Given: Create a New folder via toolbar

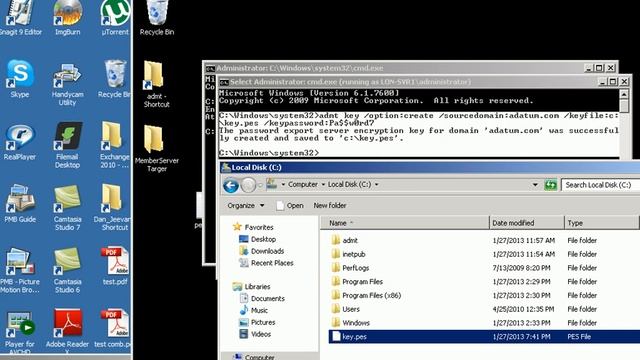Looking at the screenshot, I should click(330, 205).
